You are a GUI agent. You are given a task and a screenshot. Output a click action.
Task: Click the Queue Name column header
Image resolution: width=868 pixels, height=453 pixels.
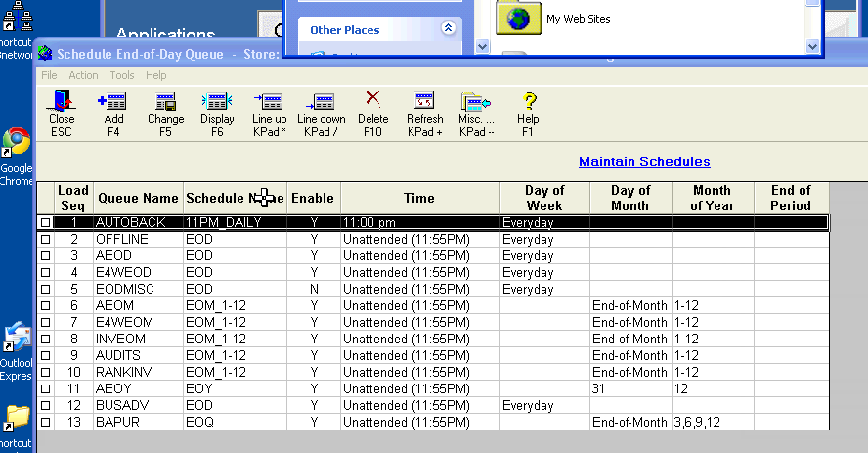138,198
